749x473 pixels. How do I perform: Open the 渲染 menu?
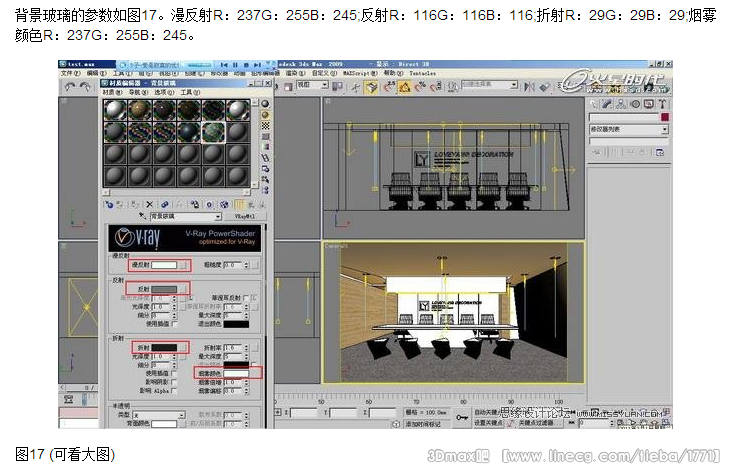[x=296, y=73]
